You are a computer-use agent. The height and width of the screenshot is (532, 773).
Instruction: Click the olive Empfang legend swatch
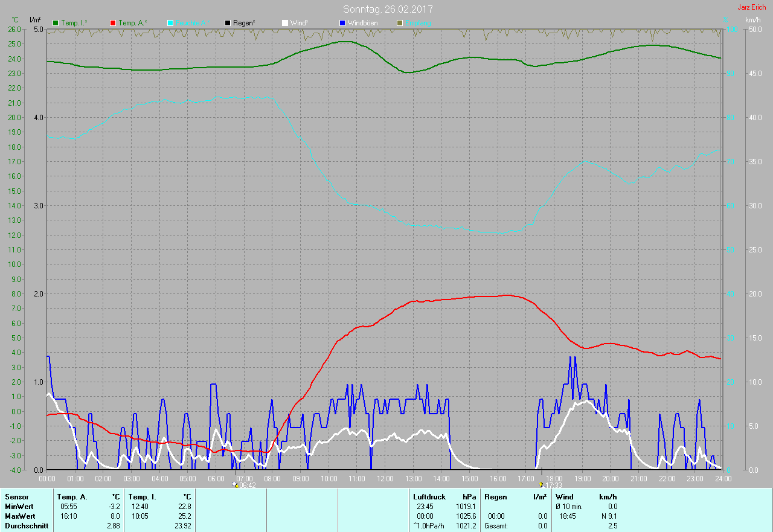pos(399,23)
